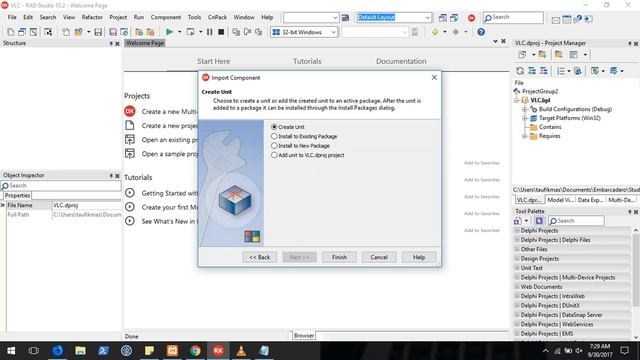The height and width of the screenshot is (360, 640).
Task: Click the Save floppy disk toolbar icon
Action: point(98,32)
